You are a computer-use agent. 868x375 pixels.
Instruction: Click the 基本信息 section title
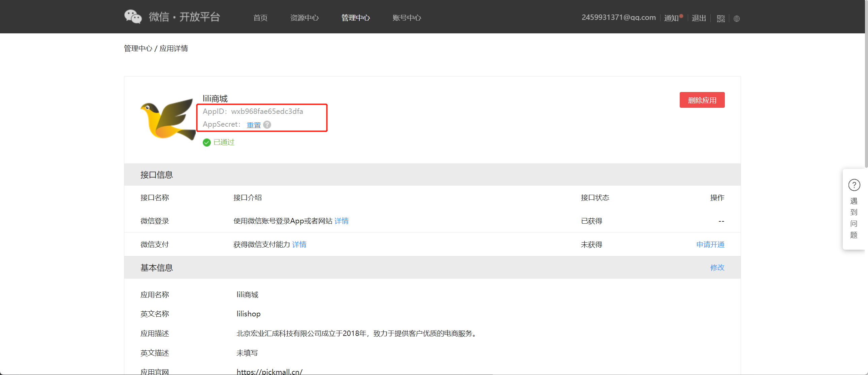click(x=156, y=268)
